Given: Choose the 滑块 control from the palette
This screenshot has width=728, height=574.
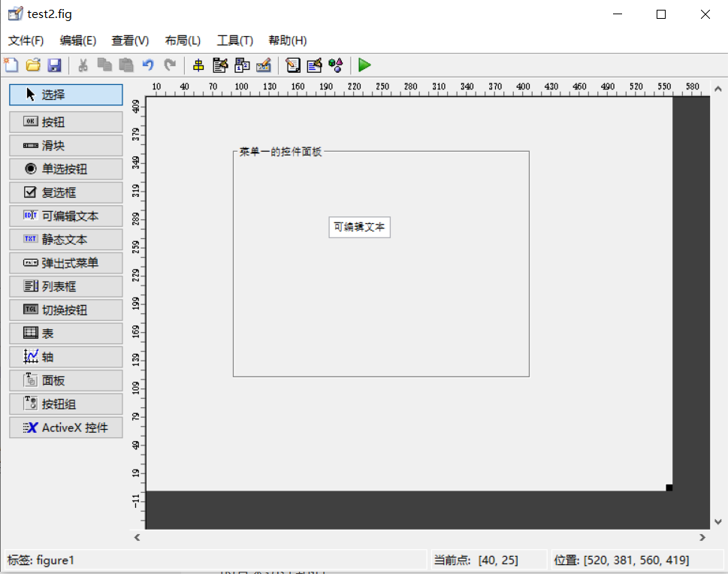Looking at the screenshot, I should [65, 145].
